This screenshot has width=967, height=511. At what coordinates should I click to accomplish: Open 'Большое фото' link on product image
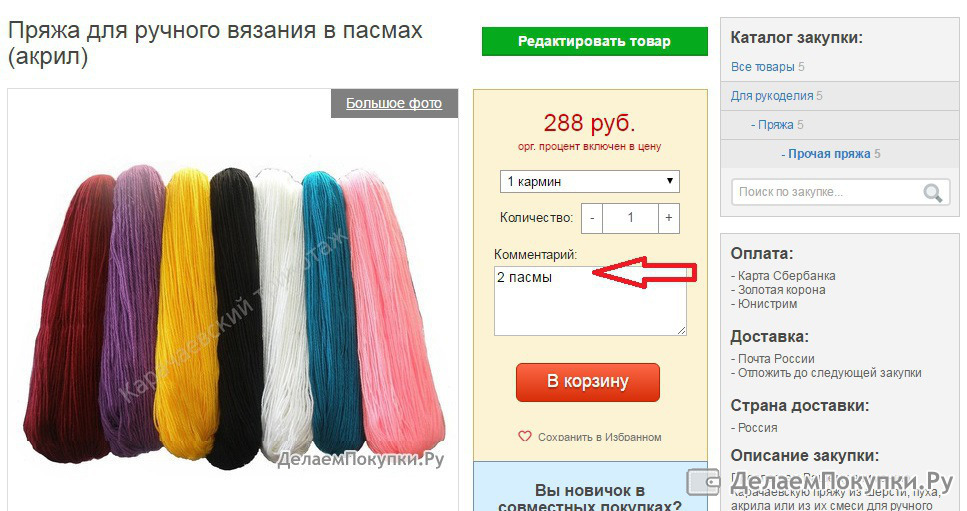pyautogui.click(x=394, y=103)
